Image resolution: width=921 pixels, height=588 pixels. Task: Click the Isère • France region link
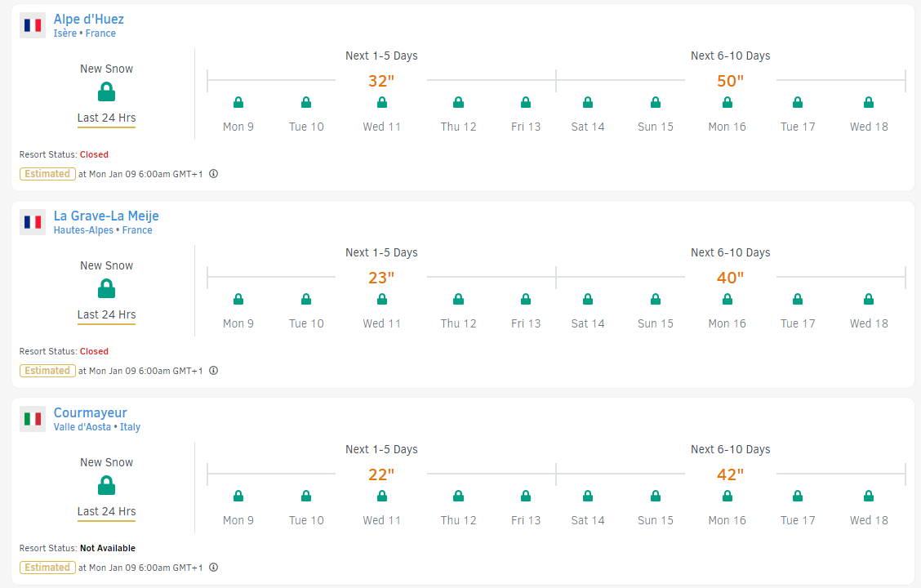(x=85, y=33)
